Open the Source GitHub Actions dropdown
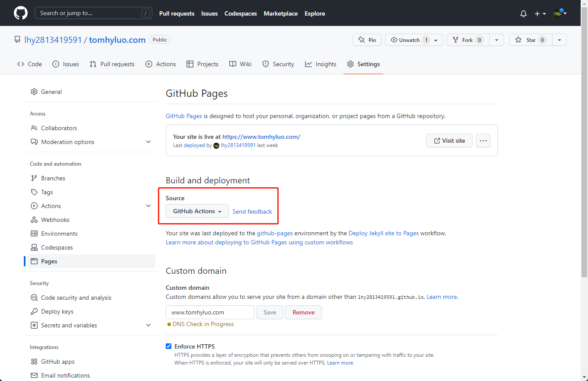 [197, 211]
